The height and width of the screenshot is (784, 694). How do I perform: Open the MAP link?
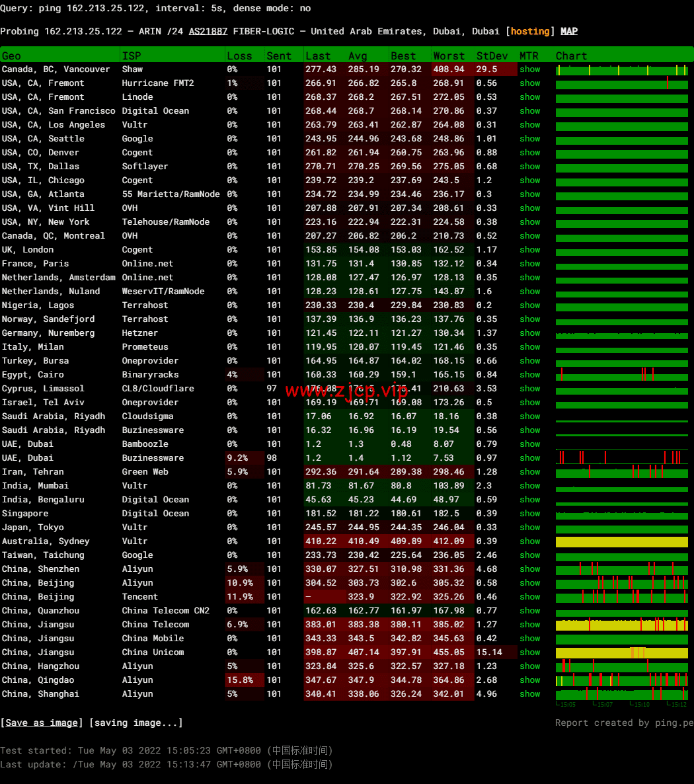pyautogui.click(x=569, y=31)
